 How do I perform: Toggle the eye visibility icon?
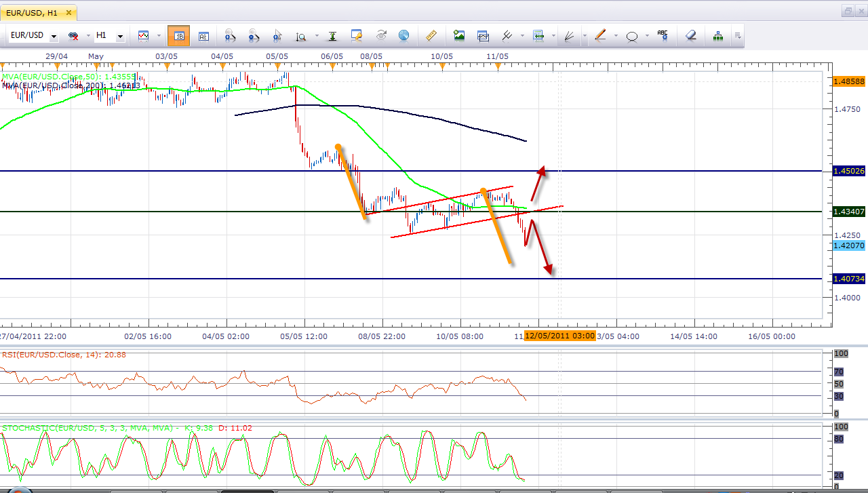tap(380, 36)
